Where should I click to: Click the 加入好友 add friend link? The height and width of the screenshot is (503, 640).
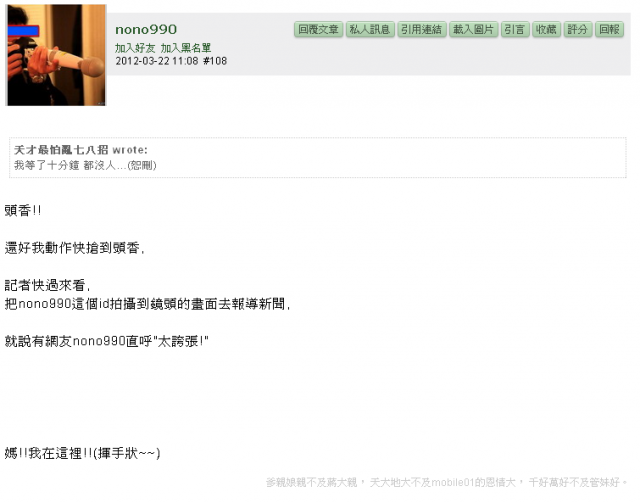(x=135, y=48)
